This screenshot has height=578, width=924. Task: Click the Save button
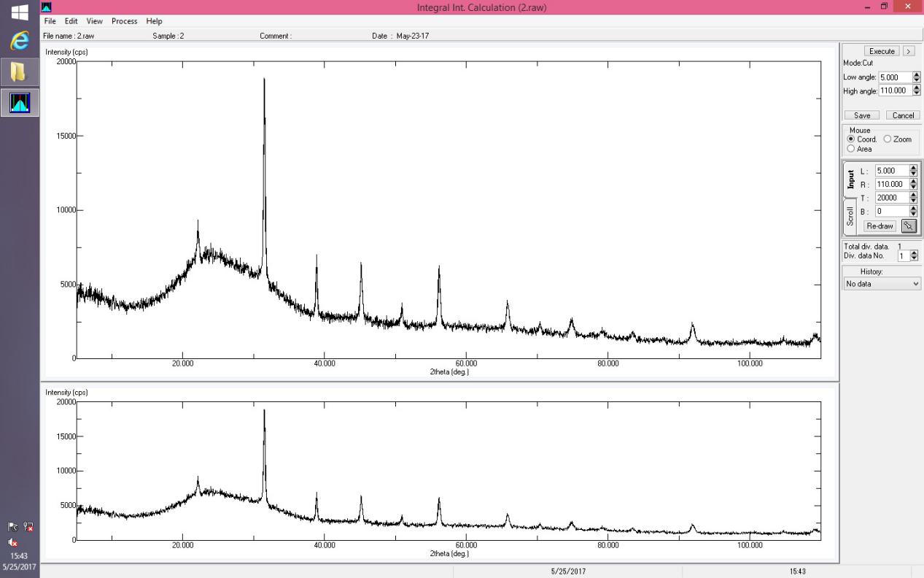tap(862, 115)
